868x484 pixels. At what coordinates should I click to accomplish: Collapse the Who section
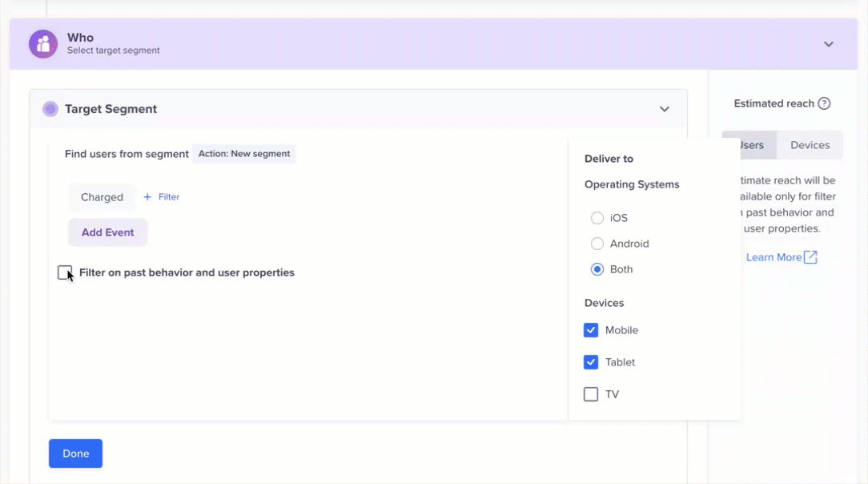click(829, 44)
